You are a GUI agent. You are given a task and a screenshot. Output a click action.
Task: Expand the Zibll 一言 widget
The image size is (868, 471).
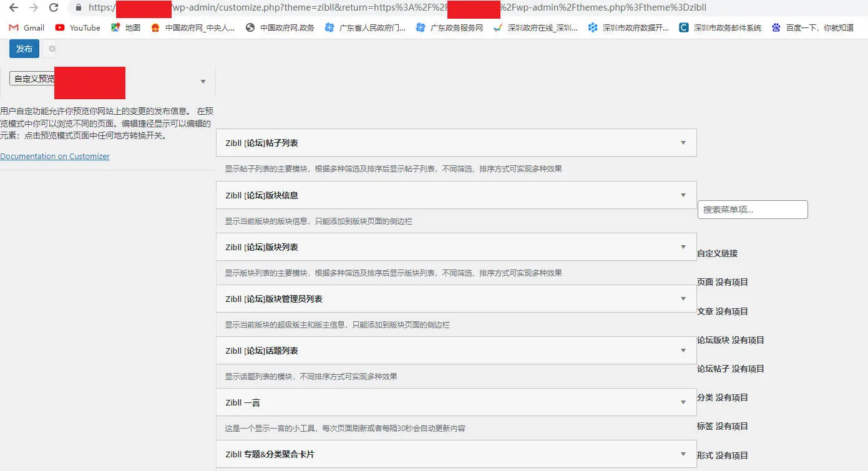tap(456, 402)
